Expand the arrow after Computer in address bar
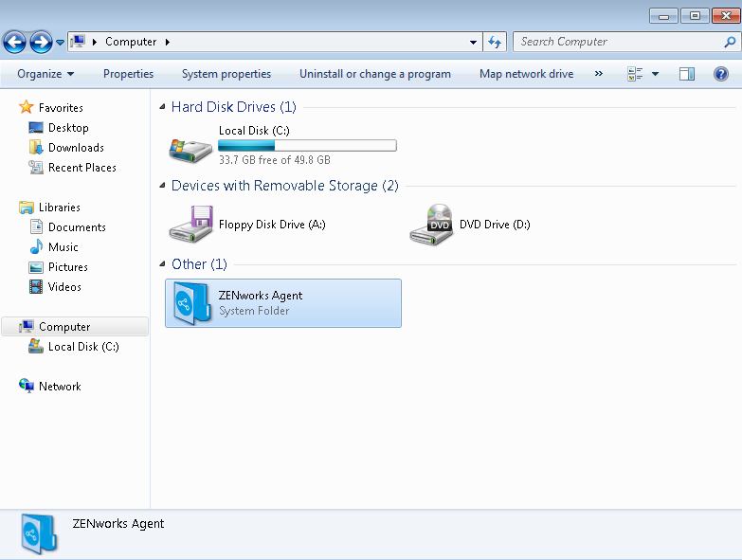The image size is (742, 560). click(168, 42)
